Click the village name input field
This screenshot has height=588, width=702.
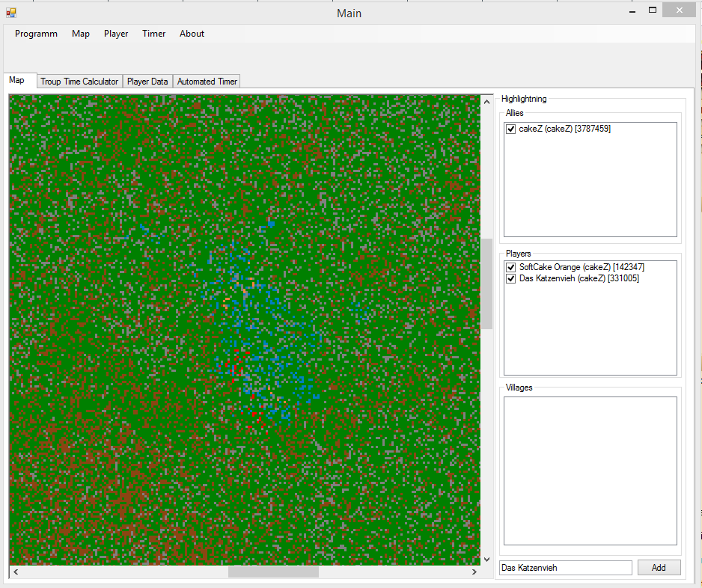coord(565,567)
